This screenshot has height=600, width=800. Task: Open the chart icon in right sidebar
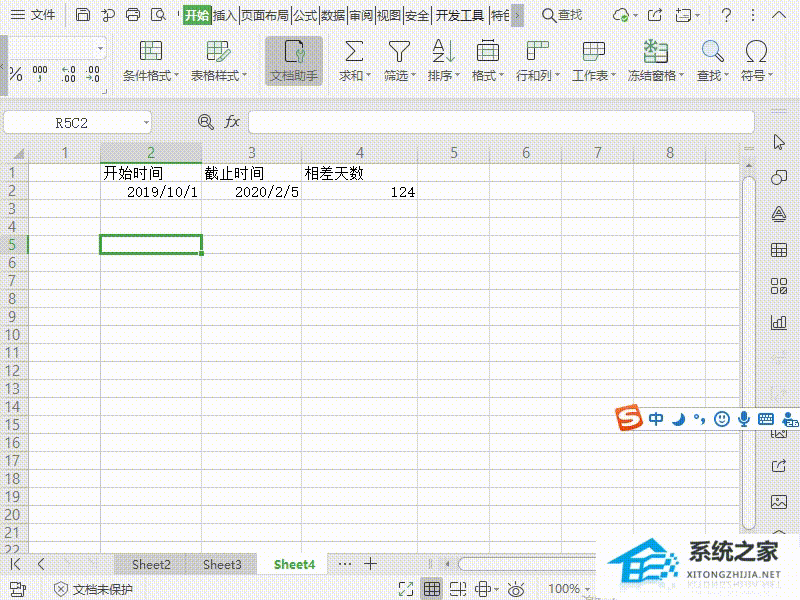click(779, 322)
